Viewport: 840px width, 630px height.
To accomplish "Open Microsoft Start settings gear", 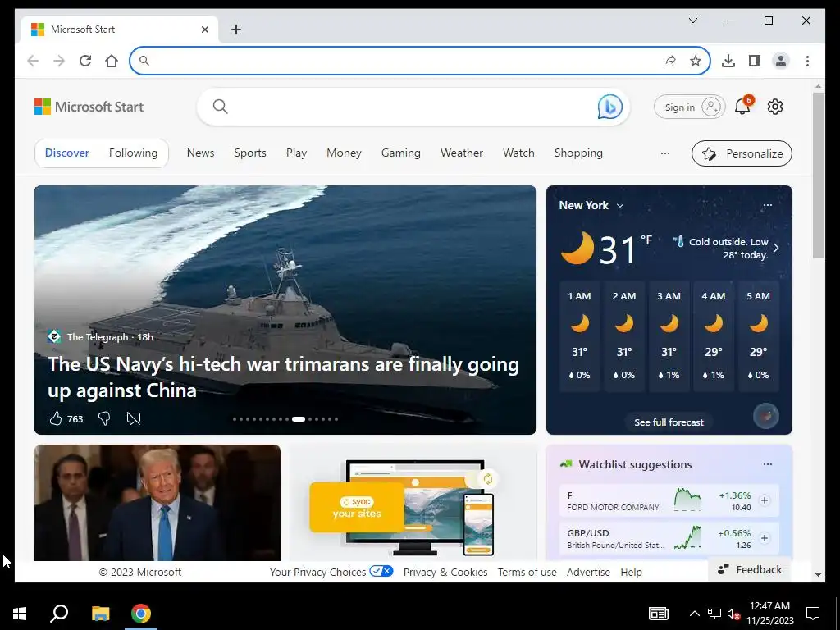I will (775, 107).
